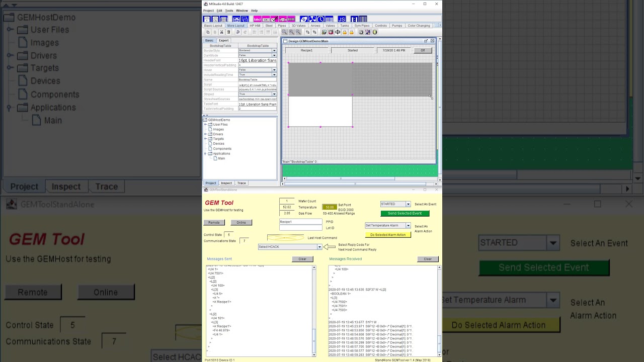
Task: Clear the Messages Sent log
Action: point(302,259)
